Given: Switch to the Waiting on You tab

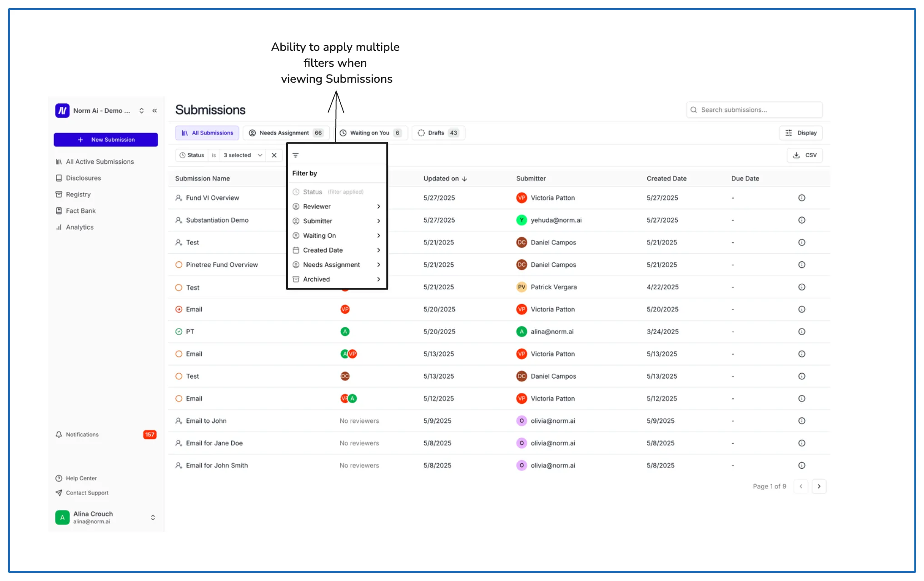Looking at the screenshot, I should pos(371,133).
